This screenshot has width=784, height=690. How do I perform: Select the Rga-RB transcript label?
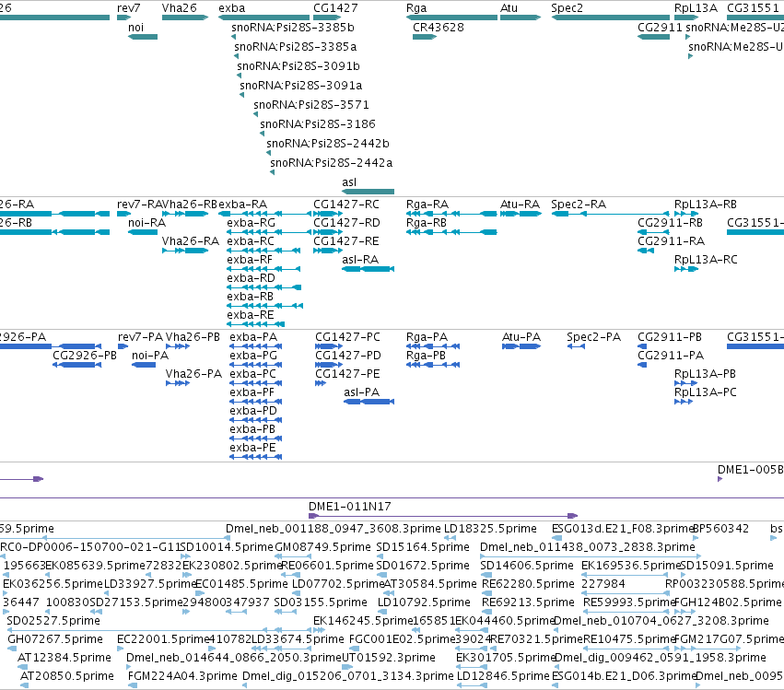pyautogui.click(x=427, y=223)
